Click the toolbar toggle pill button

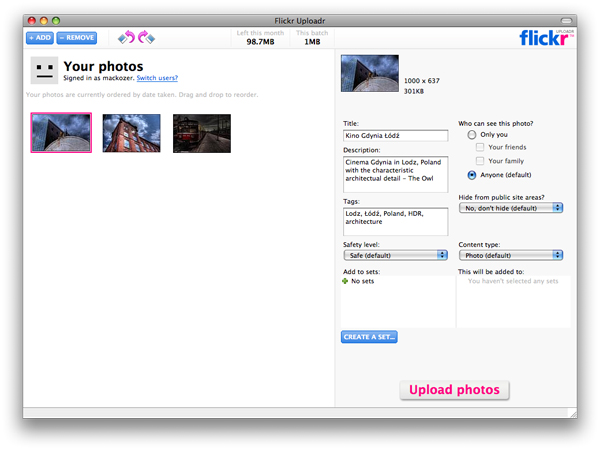coord(566,20)
